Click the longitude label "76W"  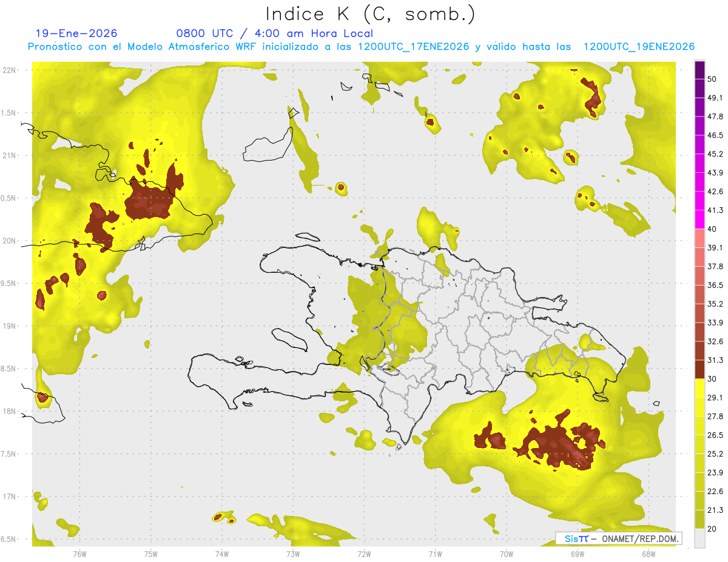click(79, 554)
